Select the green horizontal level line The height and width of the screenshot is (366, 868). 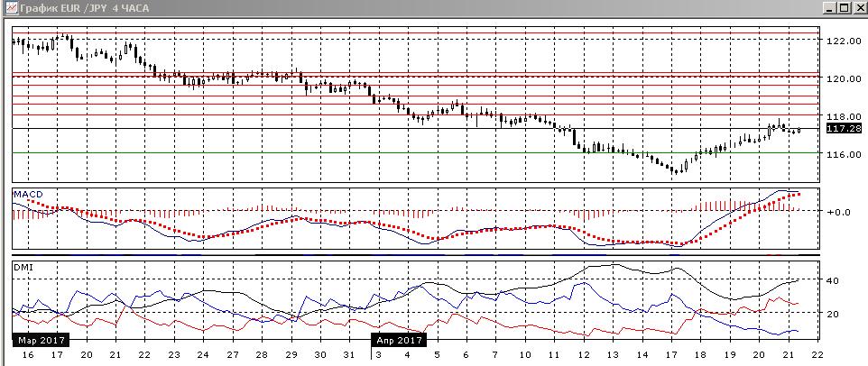415,152
